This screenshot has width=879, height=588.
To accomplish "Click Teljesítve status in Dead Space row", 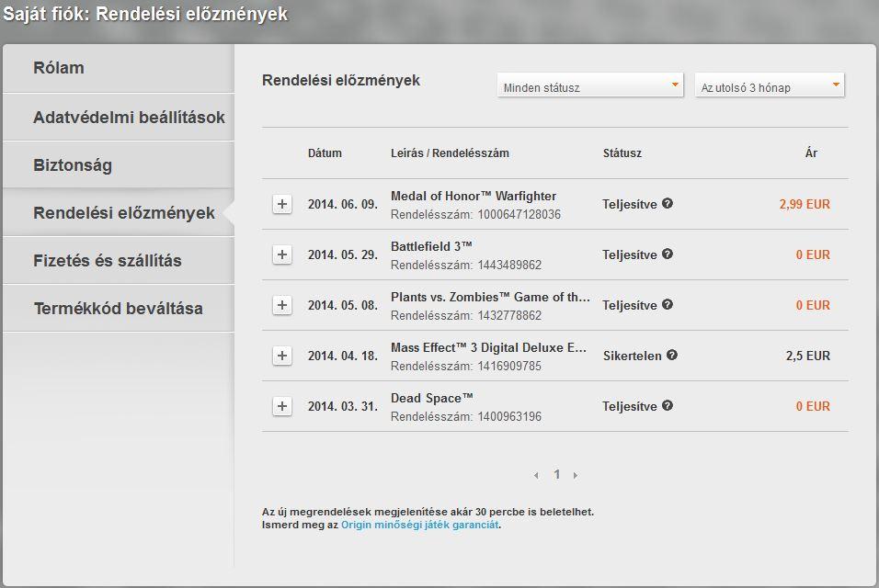I will pos(630,407).
